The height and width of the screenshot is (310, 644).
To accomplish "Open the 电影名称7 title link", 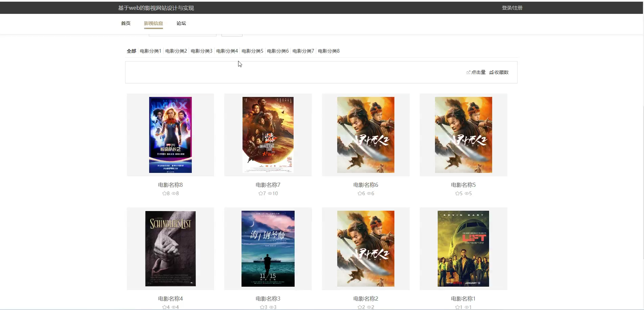I will point(268,185).
